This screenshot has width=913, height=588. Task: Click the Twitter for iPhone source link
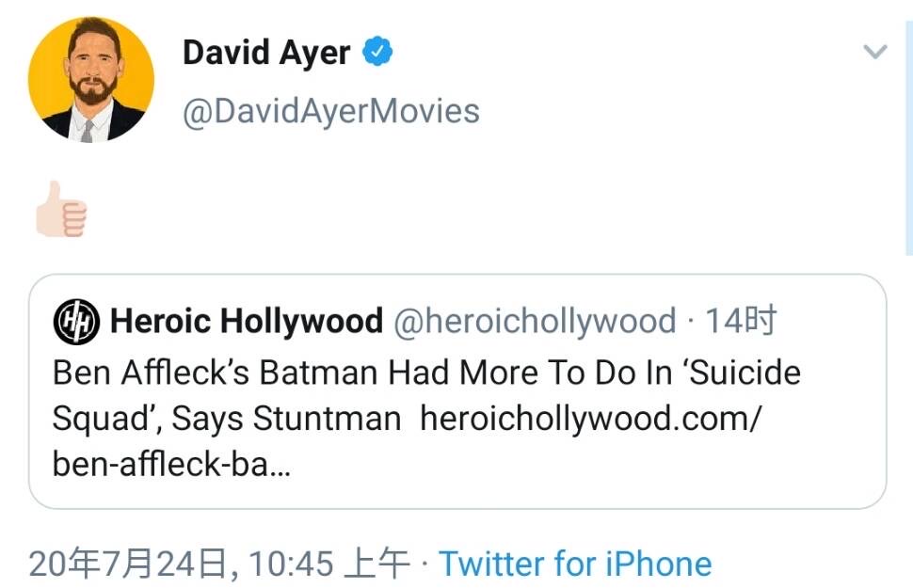click(x=575, y=564)
